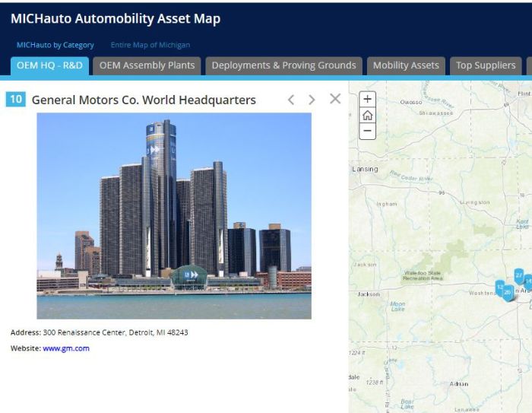Screen dimensions: 532x413
Task: Go to previous asset with left chevron
Action: [291, 100]
